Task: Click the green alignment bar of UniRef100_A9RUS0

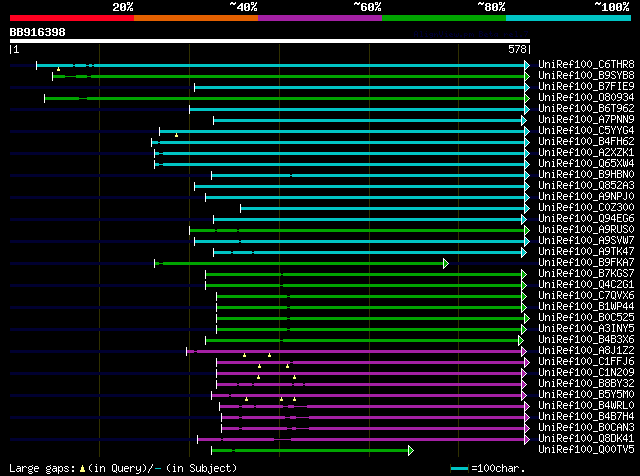Action: coord(357,230)
